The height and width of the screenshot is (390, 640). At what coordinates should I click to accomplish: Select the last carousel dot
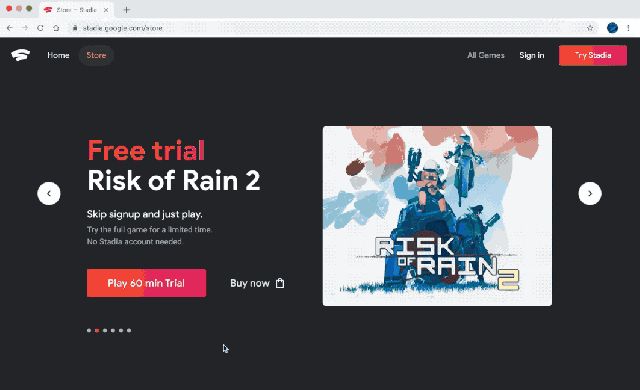point(129,330)
